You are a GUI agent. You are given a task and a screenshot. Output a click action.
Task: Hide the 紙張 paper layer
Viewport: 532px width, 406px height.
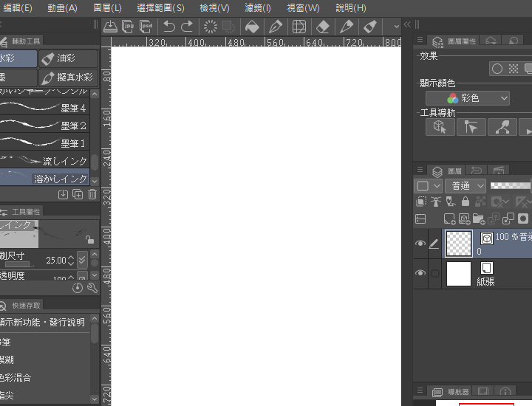click(x=420, y=273)
